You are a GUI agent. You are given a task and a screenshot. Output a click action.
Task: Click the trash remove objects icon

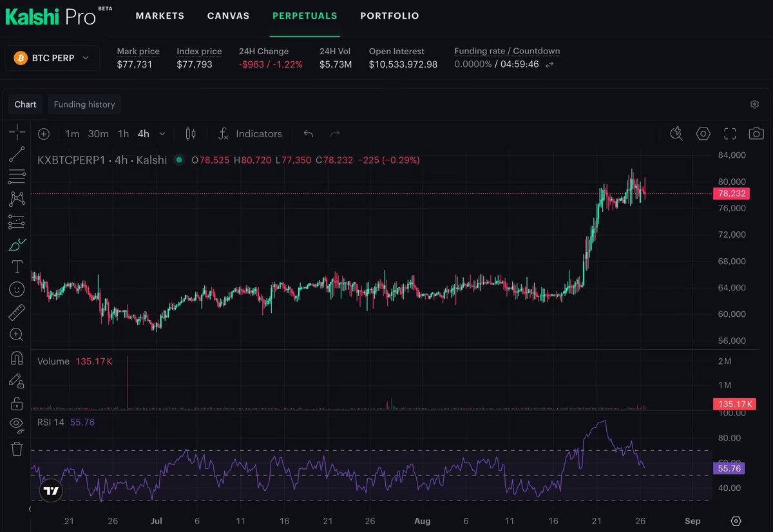(17, 448)
